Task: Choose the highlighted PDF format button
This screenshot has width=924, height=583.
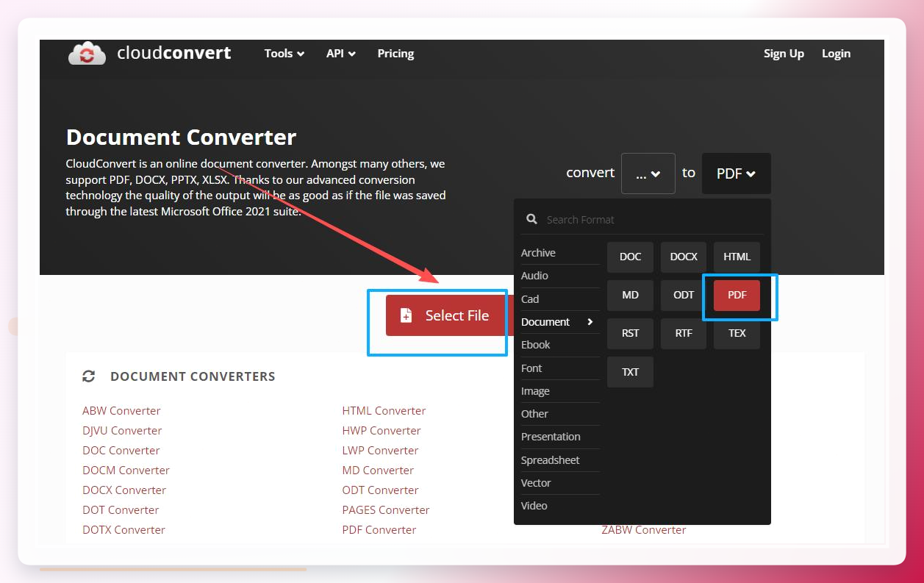Action: (737, 295)
